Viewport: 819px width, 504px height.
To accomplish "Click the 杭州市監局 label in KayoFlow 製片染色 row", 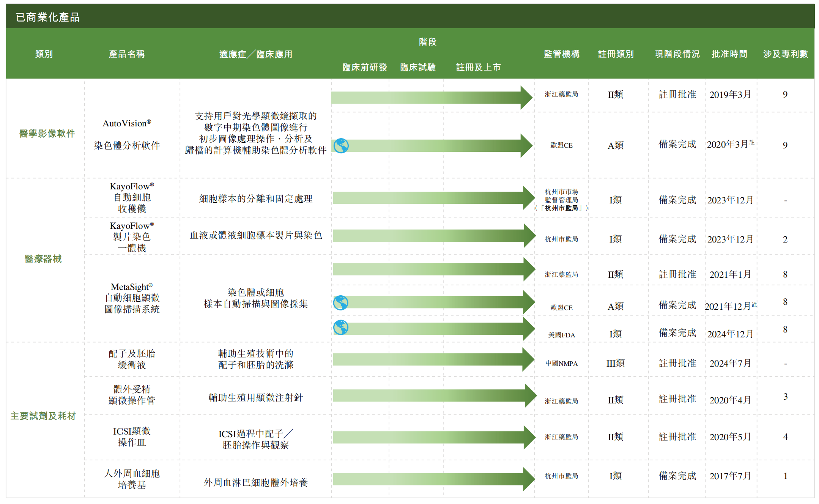I will pos(561,239).
